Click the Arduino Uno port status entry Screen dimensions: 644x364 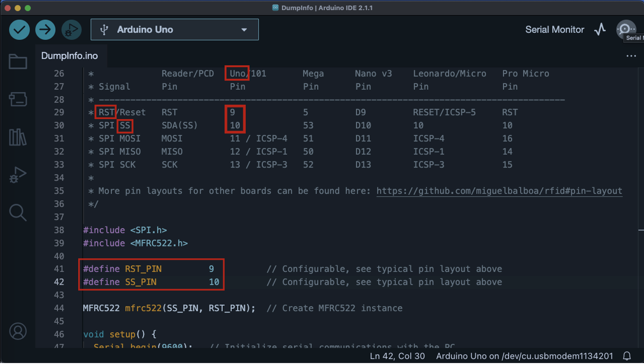click(525, 356)
